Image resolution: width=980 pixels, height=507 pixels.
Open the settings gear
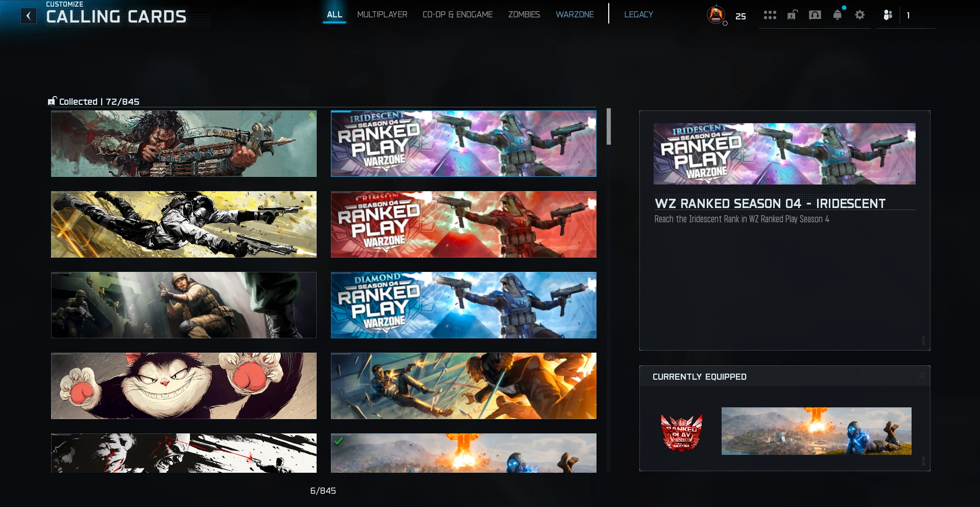pos(860,15)
